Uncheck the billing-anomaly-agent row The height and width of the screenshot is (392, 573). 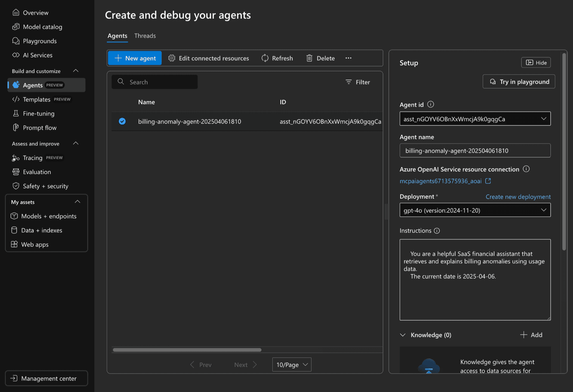pos(122,121)
